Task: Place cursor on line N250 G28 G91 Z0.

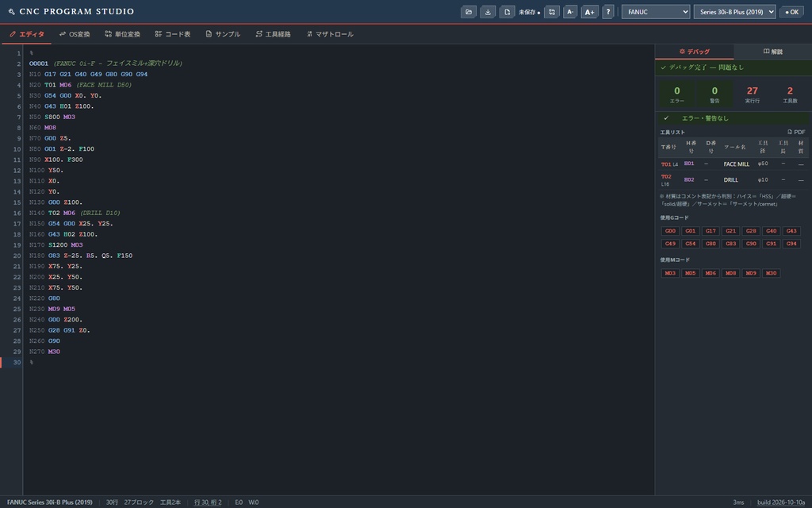Action: click(x=59, y=330)
